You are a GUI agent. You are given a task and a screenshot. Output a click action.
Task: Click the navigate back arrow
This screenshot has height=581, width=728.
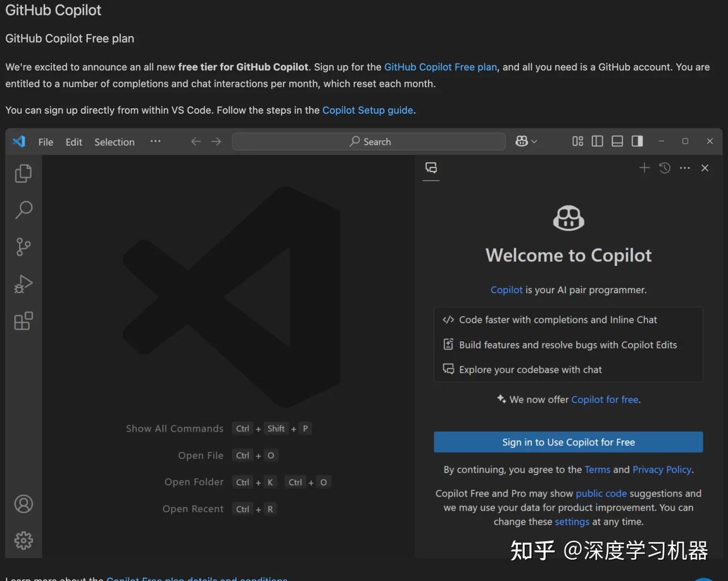click(196, 142)
